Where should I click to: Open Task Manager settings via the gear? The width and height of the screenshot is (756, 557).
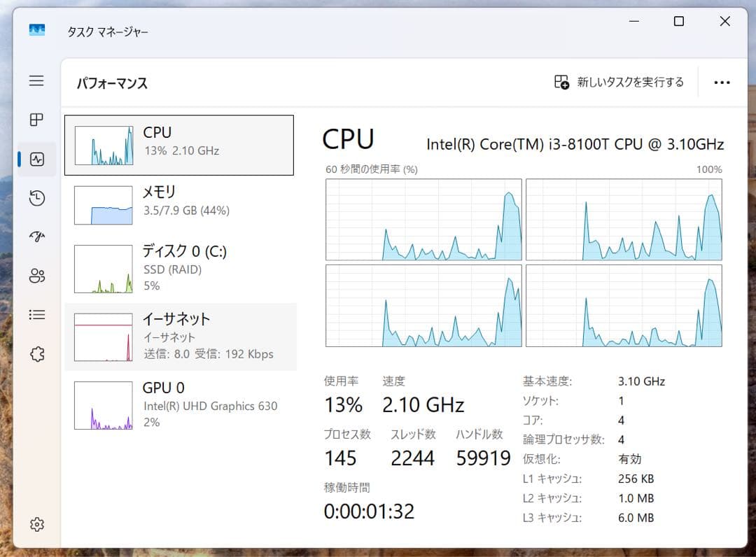(36, 523)
